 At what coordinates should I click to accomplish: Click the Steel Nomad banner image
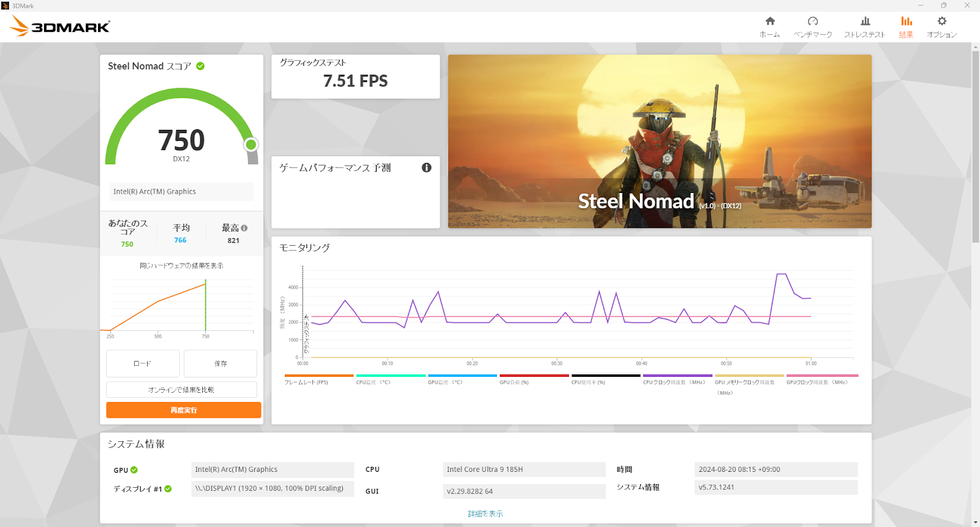pos(660,142)
